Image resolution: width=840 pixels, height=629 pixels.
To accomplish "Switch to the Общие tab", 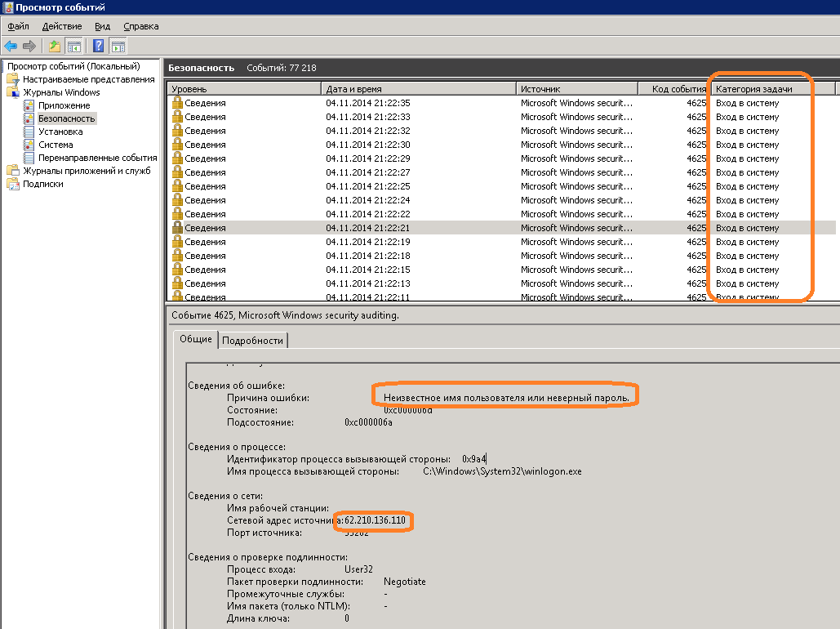I will tap(196, 339).
